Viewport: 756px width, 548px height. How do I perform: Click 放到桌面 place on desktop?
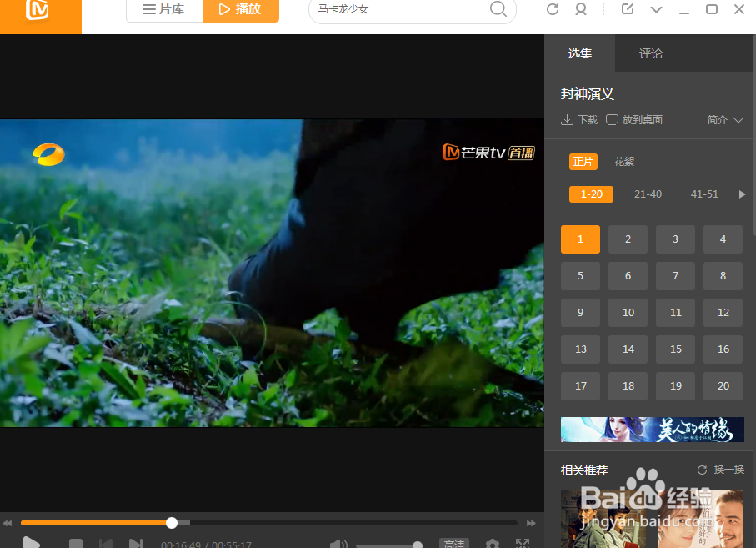(x=634, y=119)
